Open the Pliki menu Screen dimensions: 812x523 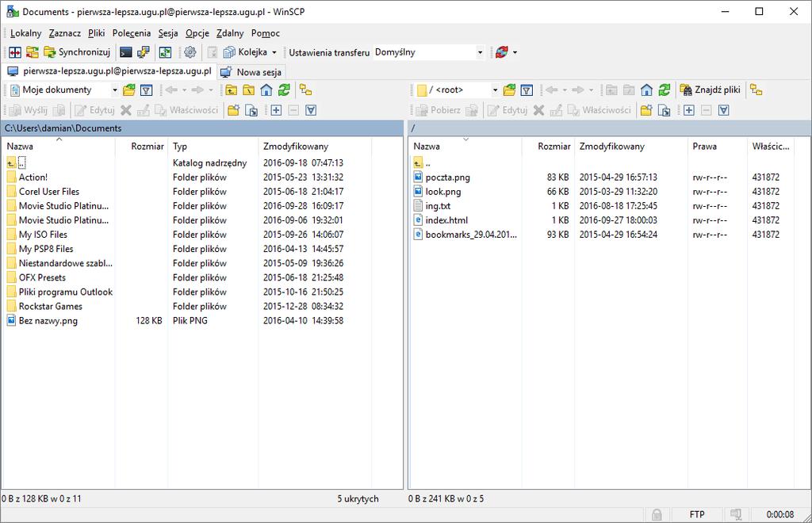click(x=96, y=33)
